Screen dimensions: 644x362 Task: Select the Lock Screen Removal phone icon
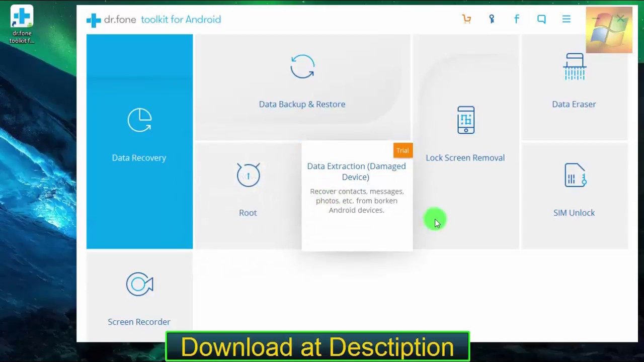pyautogui.click(x=466, y=120)
